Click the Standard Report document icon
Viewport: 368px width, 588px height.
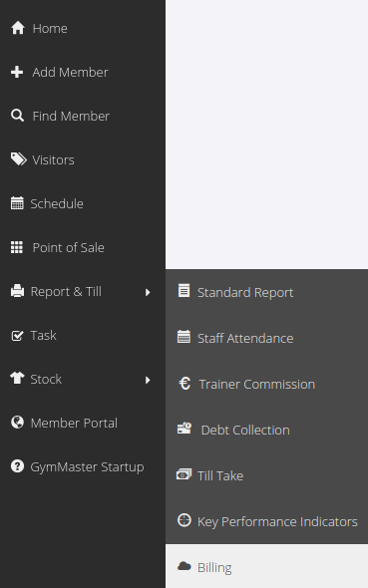coord(184,291)
